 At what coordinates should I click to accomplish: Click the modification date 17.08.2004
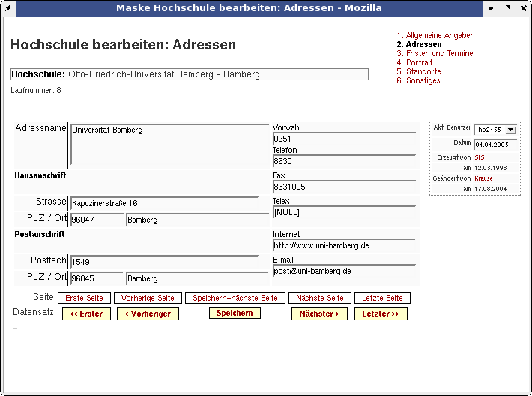tap(490, 189)
